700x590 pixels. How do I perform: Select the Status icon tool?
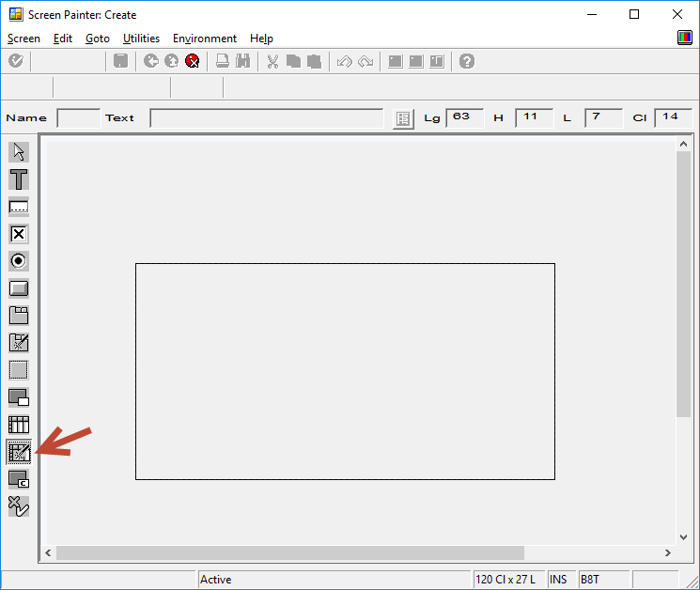pyautogui.click(x=18, y=506)
